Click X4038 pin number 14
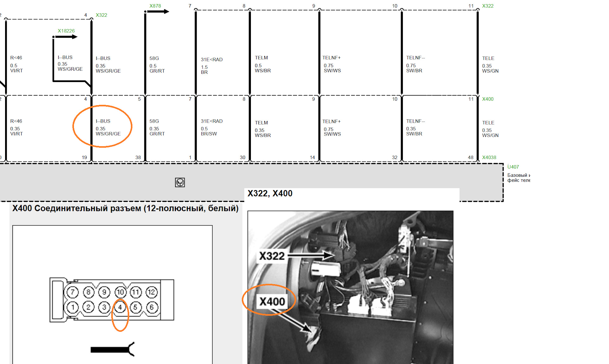The width and height of the screenshot is (609, 364). [x=312, y=157]
